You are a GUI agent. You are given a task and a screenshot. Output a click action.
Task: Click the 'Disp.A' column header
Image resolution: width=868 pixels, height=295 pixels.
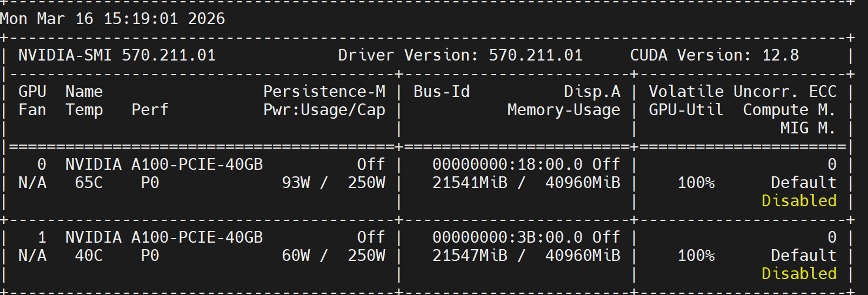[592, 92]
